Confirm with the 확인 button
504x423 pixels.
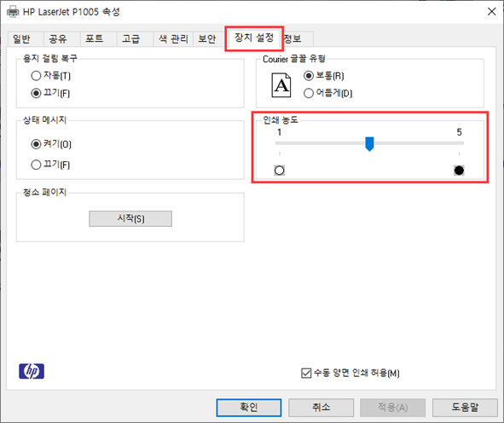[249, 408]
